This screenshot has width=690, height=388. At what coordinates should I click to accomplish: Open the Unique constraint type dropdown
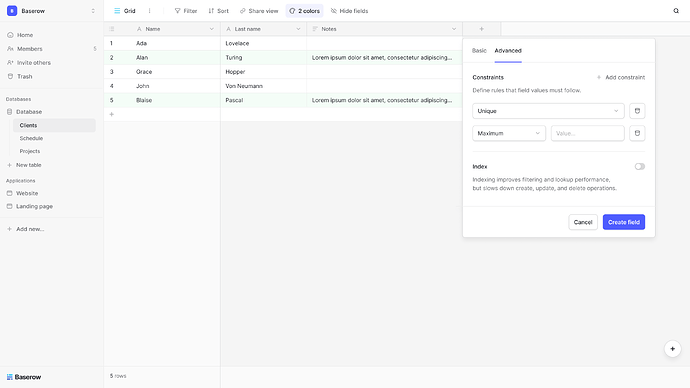point(548,111)
